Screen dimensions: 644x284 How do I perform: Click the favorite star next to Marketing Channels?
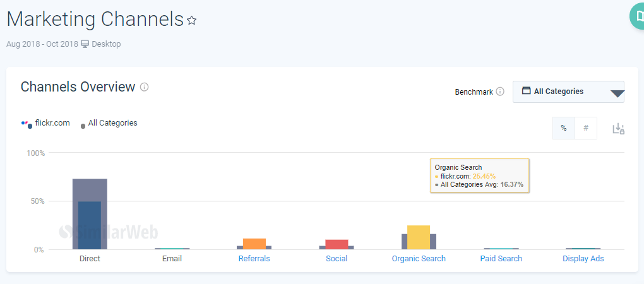click(192, 21)
